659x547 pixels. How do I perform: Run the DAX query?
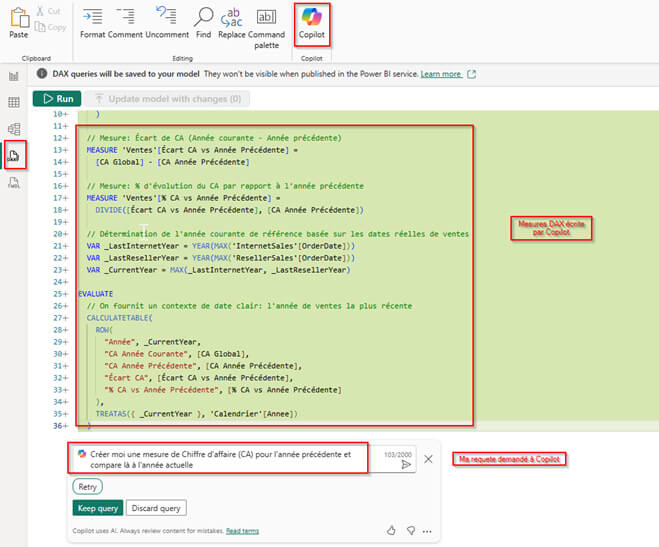pyautogui.click(x=56, y=99)
